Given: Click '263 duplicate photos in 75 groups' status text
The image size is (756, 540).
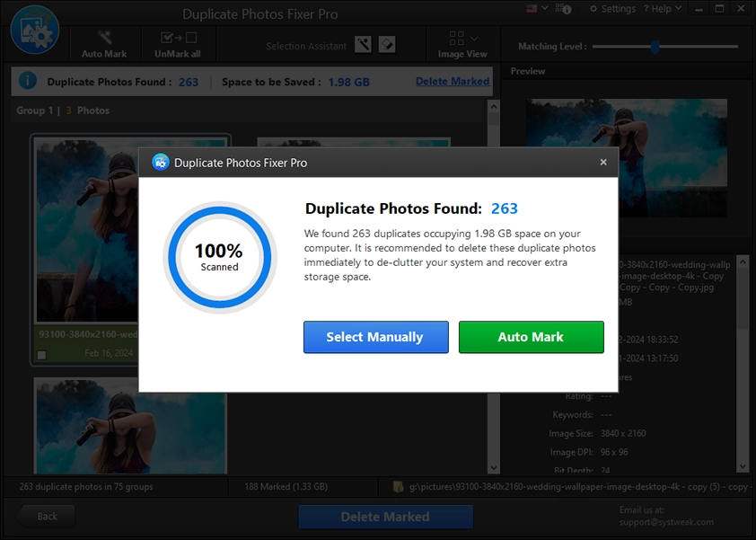Looking at the screenshot, I should tap(86, 486).
